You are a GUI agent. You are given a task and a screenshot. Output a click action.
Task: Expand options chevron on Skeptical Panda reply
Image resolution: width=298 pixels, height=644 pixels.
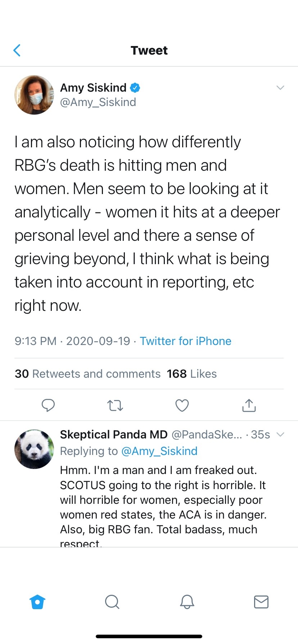280,434
